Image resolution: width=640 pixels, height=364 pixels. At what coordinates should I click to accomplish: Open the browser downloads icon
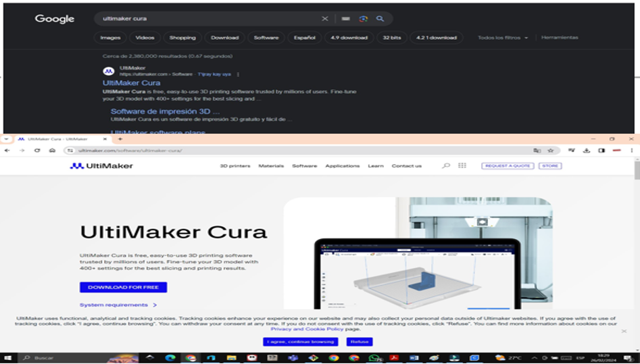coord(587,151)
